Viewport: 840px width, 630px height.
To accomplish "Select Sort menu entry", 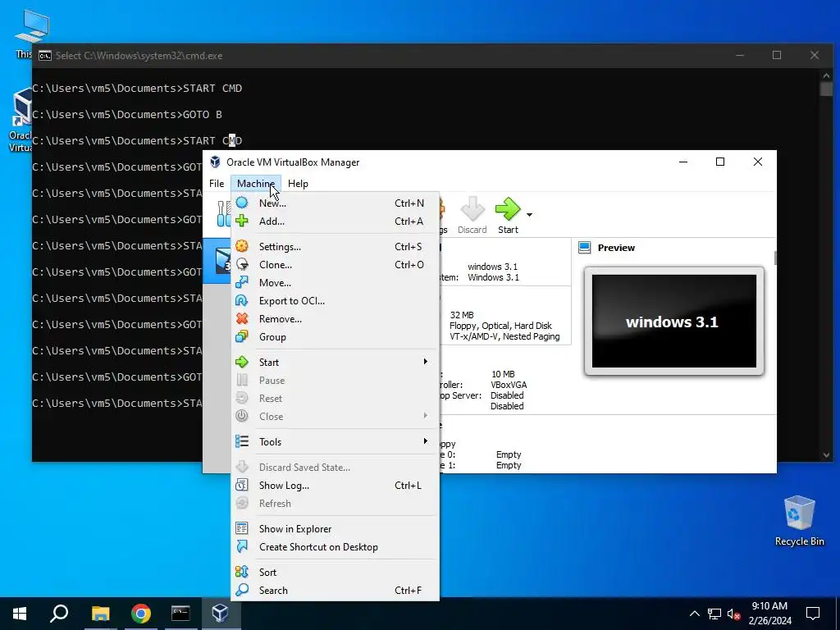I will [336, 572].
